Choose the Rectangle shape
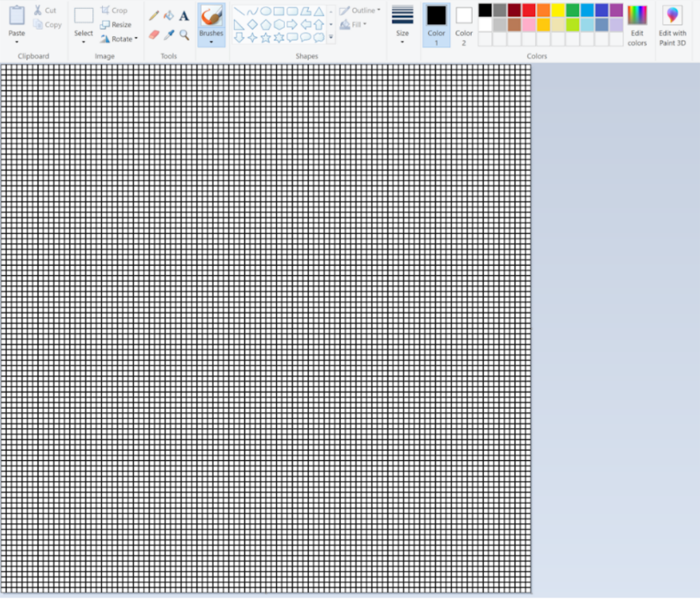Screen dimensions: 700x599 [279, 12]
